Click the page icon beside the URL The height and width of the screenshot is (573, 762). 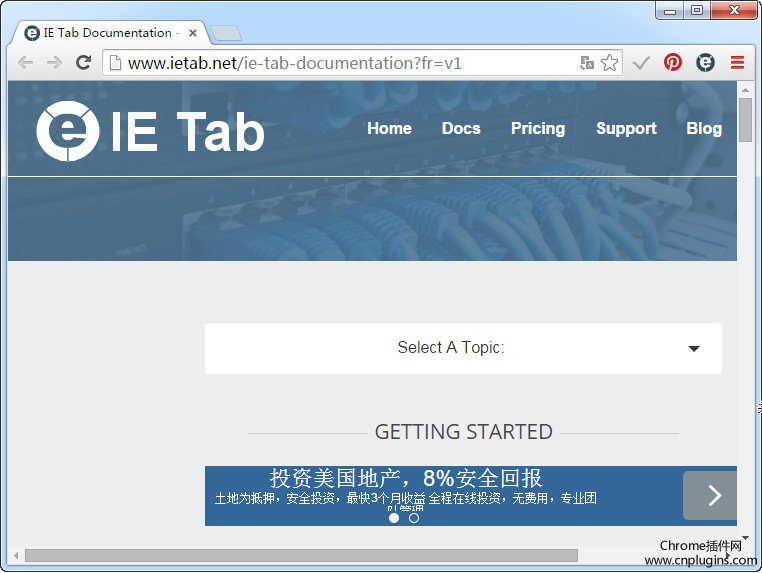(x=115, y=63)
